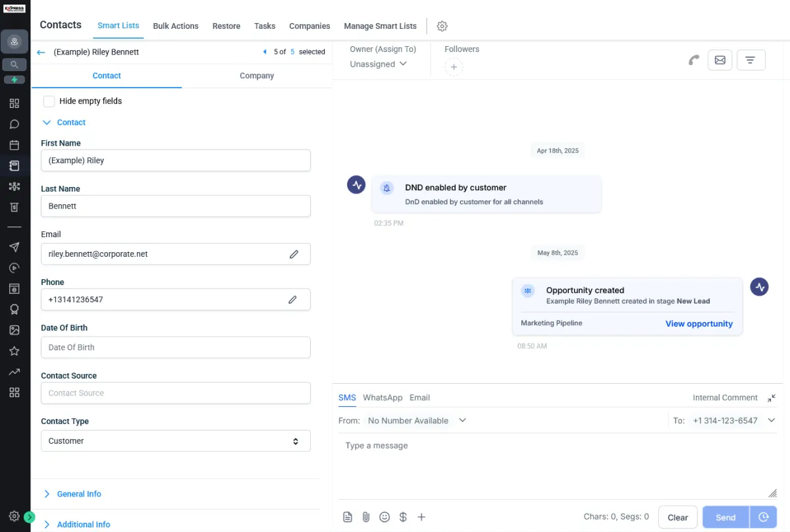This screenshot has width=790, height=532.
Task: Open the Owner Unassigned dropdown
Action: [379, 64]
